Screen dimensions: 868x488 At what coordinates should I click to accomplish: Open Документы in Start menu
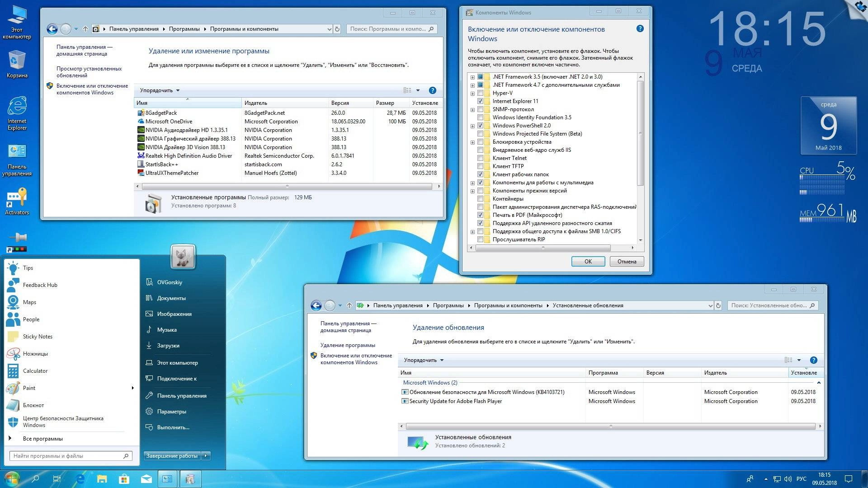pos(171,298)
